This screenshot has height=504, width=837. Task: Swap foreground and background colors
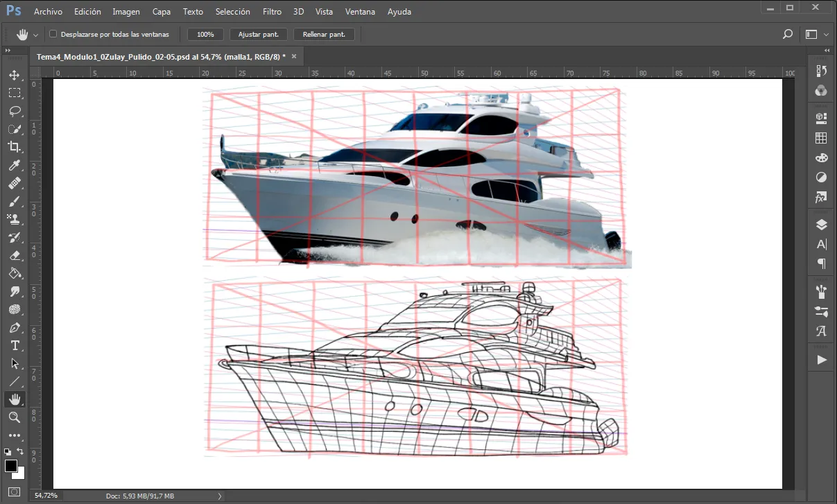coord(20,451)
